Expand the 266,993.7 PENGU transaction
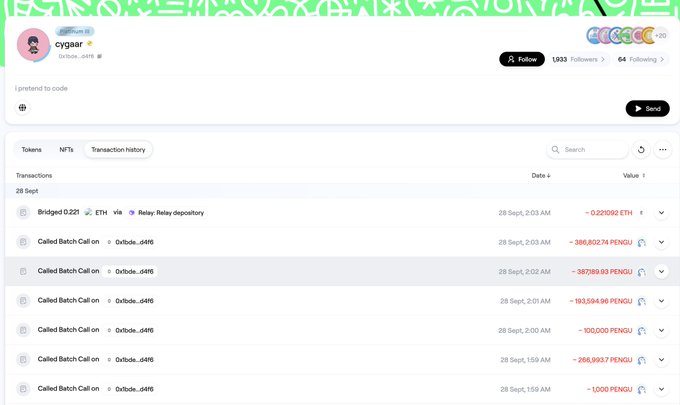Screen dimensions: 680x405 pyautogui.click(x=661, y=360)
